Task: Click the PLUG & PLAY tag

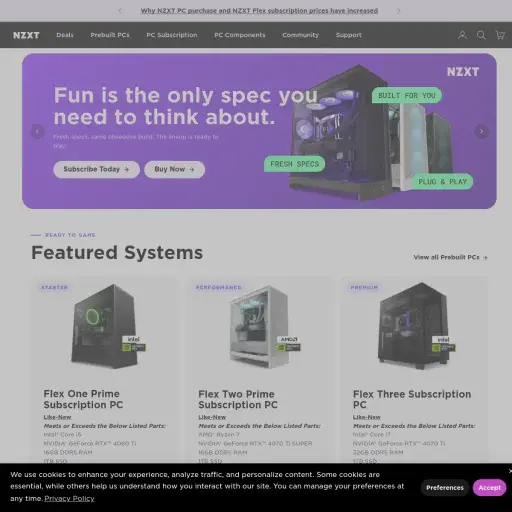Action: [443, 182]
